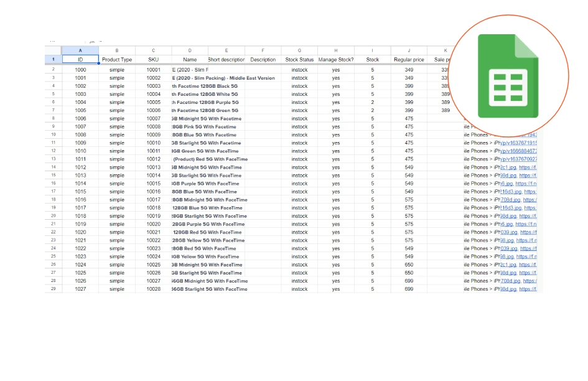588x381 pixels.
Task: Click the "8GB Pink 5G With Facetime" name cell
Action: point(204,127)
